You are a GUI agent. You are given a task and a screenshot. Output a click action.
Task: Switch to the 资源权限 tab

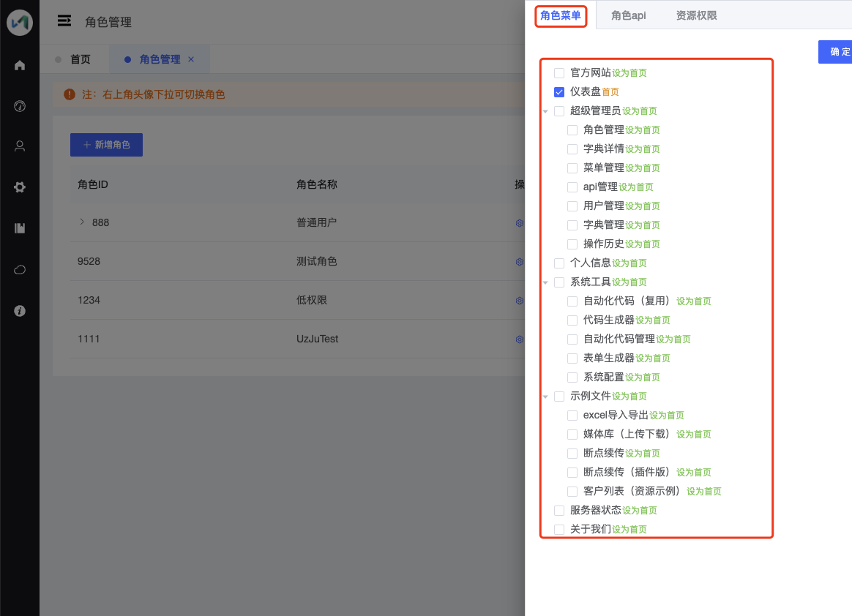(696, 16)
